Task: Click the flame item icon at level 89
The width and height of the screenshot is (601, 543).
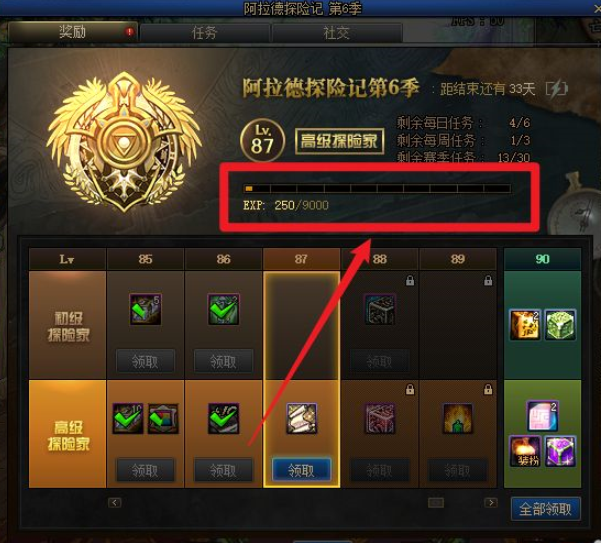Action: tap(457, 418)
